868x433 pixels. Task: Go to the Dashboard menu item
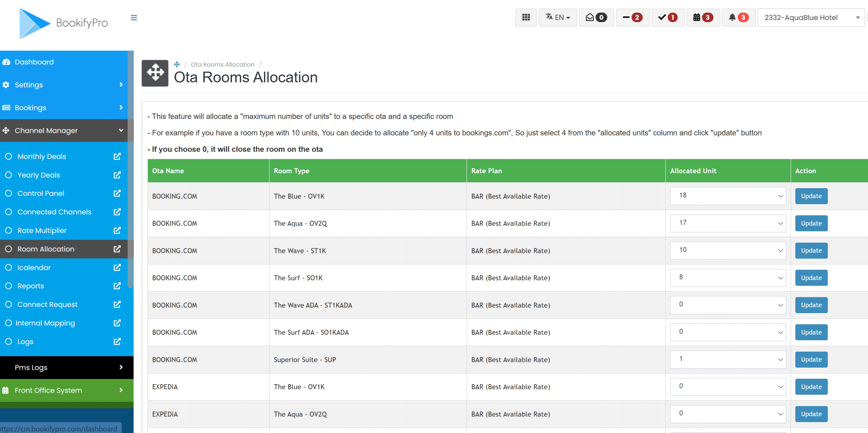(x=34, y=62)
